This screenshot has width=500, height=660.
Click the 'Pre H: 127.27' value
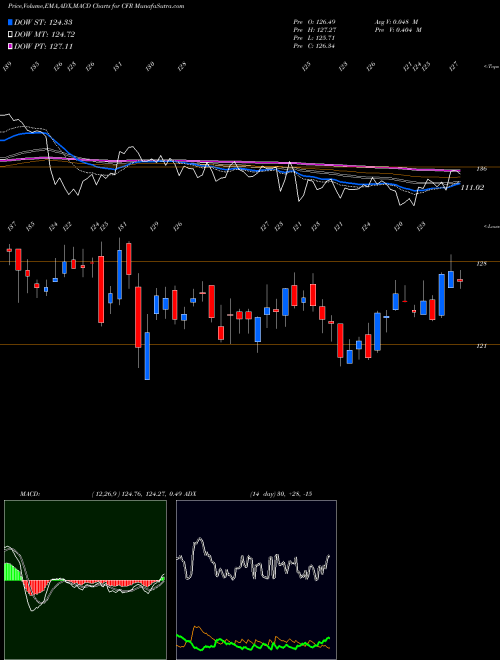pyautogui.click(x=314, y=30)
